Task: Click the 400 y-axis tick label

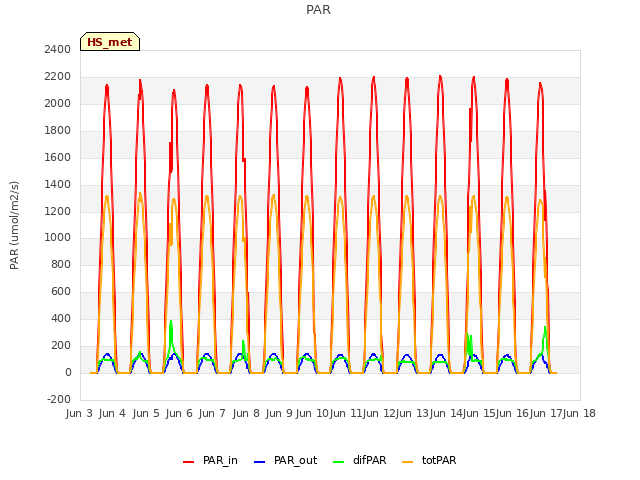Action: (x=61, y=319)
